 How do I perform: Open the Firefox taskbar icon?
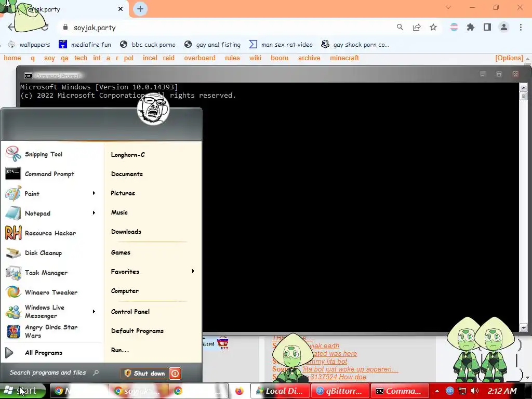pyautogui.click(x=239, y=391)
